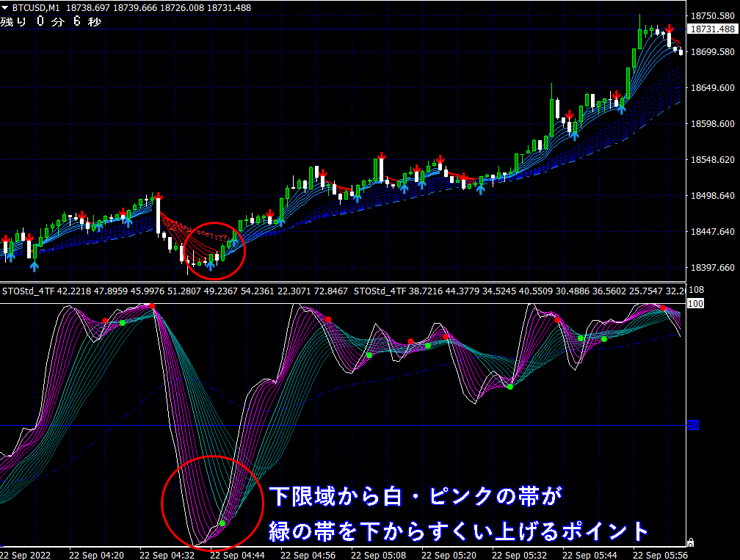Click price scale value 18397.660

click(x=713, y=267)
